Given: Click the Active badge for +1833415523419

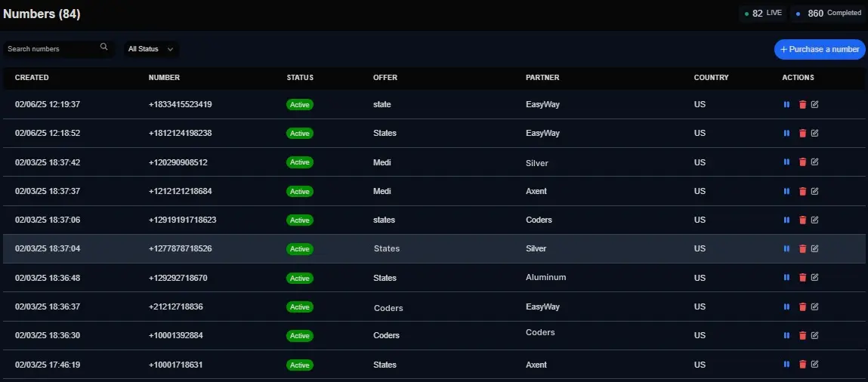Looking at the screenshot, I should [299, 104].
